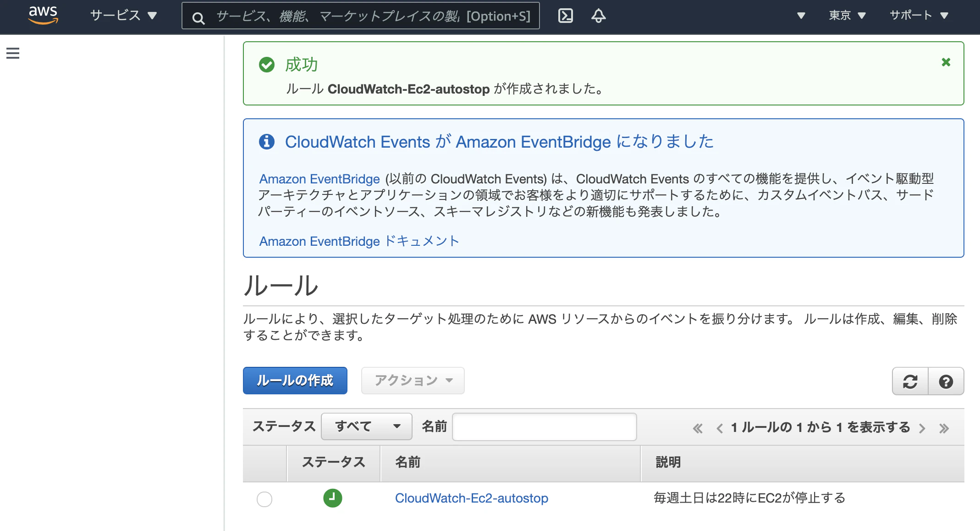Dismiss the 成功 success banner
980x531 pixels.
click(x=946, y=62)
